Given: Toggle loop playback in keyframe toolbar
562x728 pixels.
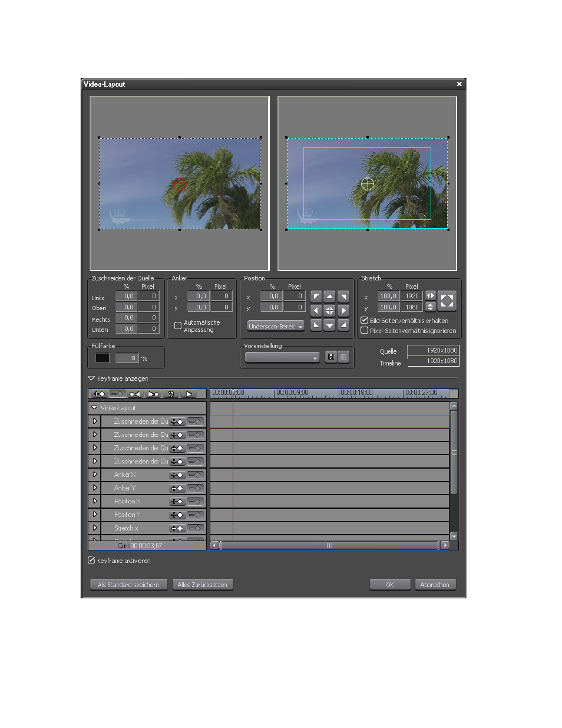Looking at the screenshot, I should (x=171, y=394).
